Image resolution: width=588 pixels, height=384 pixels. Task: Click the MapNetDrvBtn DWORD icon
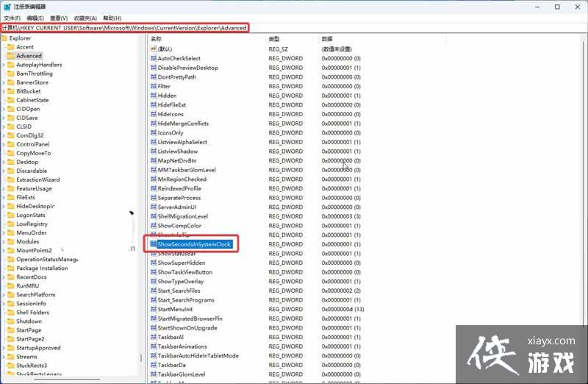coord(154,160)
